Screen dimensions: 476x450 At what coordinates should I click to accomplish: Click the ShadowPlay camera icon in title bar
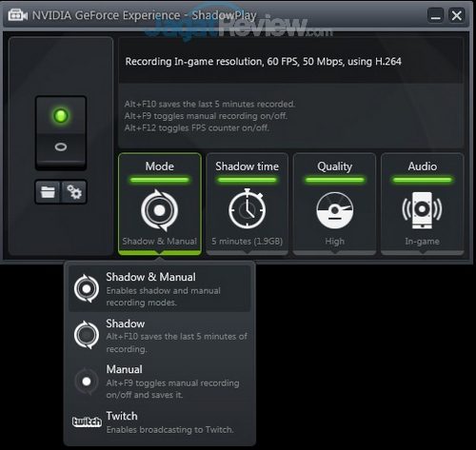[18, 15]
